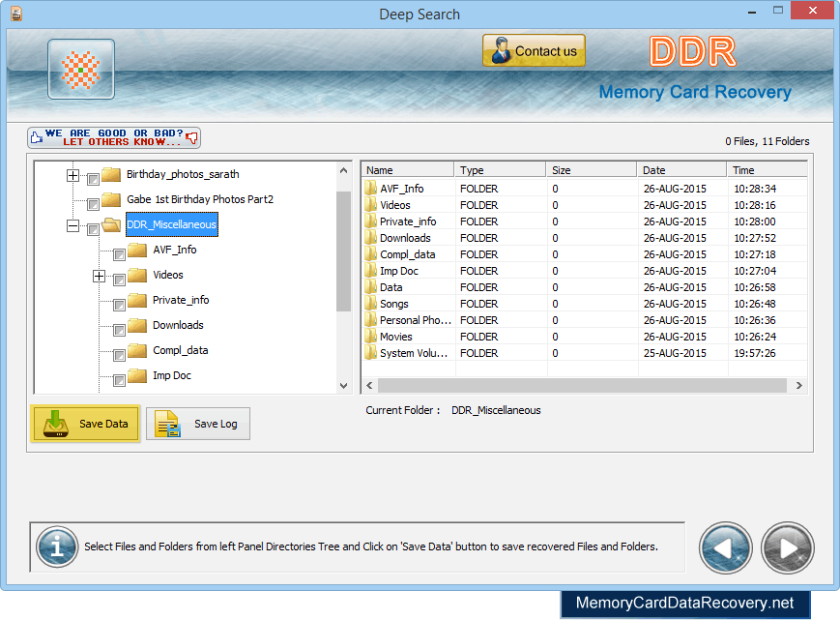Viewport: 840px width, 620px height.
Task: Click the Private_info folder icon in tree
Action: pyautogui.click(x=137, y=300)
